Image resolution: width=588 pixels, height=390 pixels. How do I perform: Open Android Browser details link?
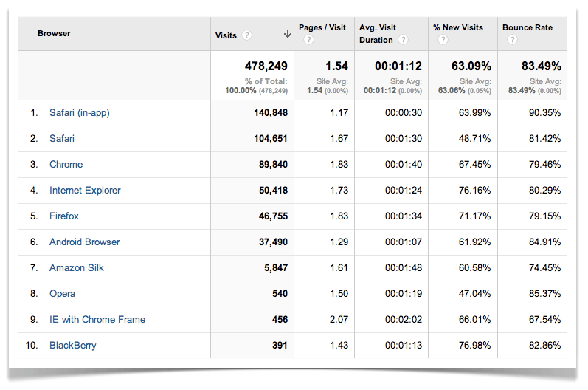point(84,242)
